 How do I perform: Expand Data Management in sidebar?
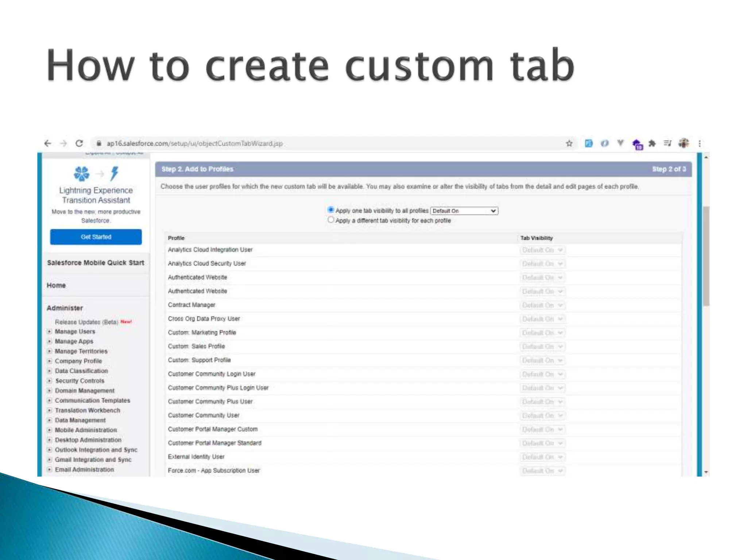(49, 420)
